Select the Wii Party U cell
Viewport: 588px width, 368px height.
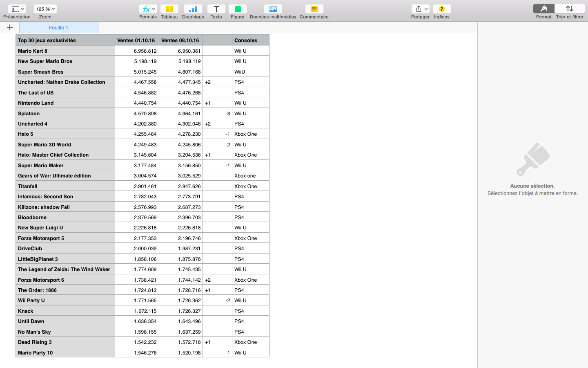(65, 300)
